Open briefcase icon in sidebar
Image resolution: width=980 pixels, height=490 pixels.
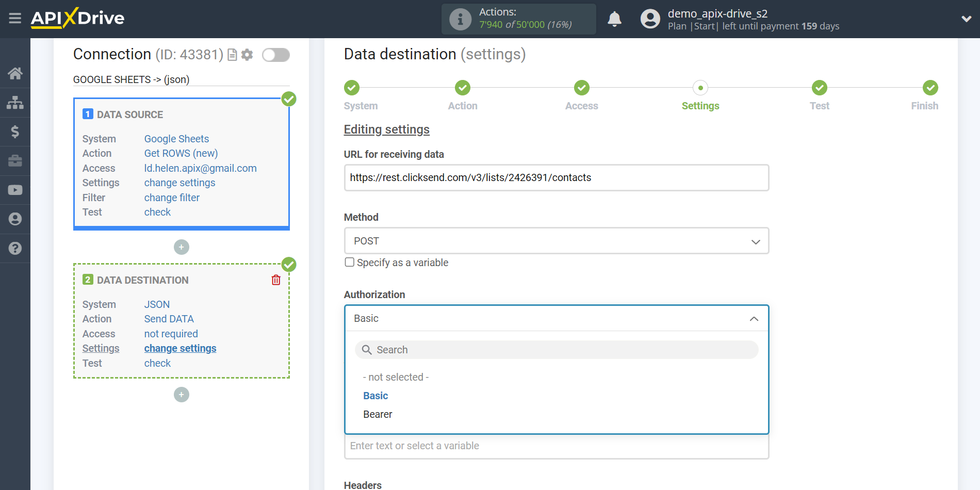[x=15, y=161]
